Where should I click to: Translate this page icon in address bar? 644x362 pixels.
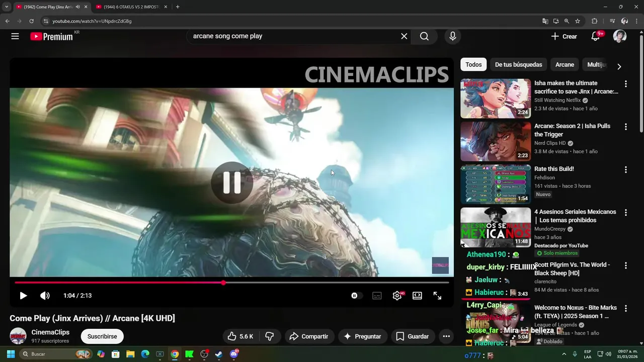pyautogui.click(x=545, y=21)
